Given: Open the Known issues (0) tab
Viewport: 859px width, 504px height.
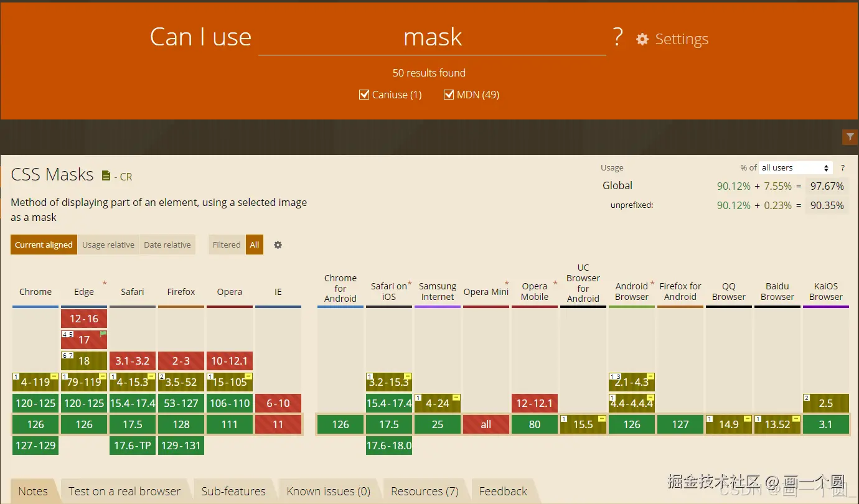Looking at the screenshot, I should (x=329, y=491).
